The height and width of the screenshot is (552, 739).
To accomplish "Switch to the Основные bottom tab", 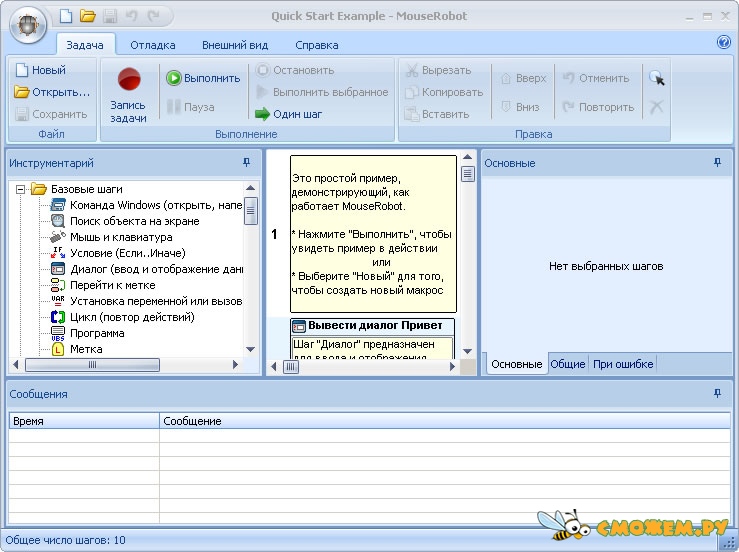I will pos(517,364).
